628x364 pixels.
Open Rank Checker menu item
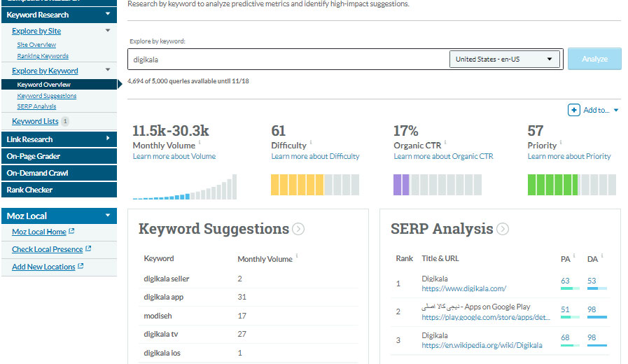coord(30,190)
